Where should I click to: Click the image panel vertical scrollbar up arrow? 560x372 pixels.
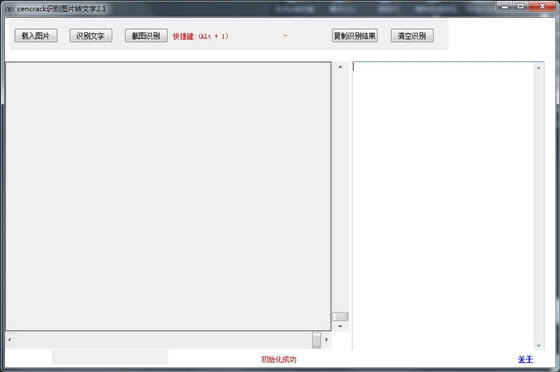(340, 67)
